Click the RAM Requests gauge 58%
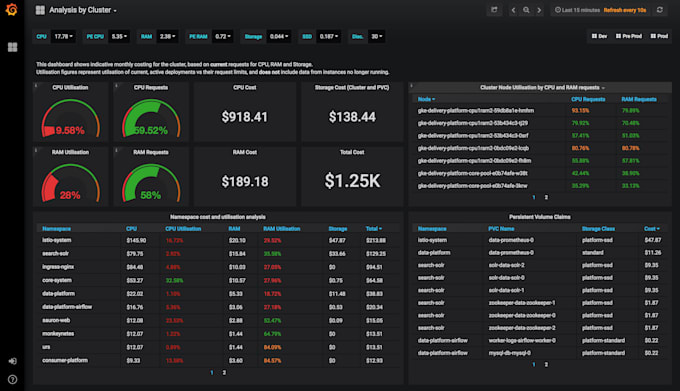The width and height of the screenshot is (680, 391). point(150,182)
